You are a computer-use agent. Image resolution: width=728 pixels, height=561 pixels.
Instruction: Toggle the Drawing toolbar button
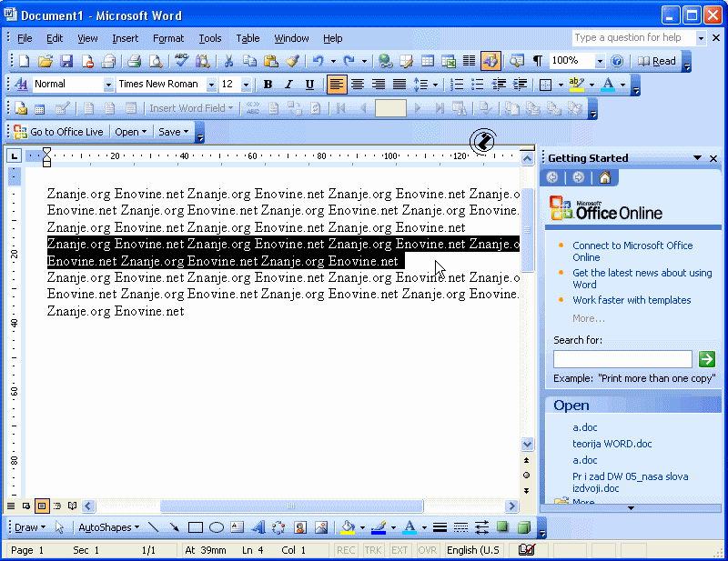click(x=490, y=61)
